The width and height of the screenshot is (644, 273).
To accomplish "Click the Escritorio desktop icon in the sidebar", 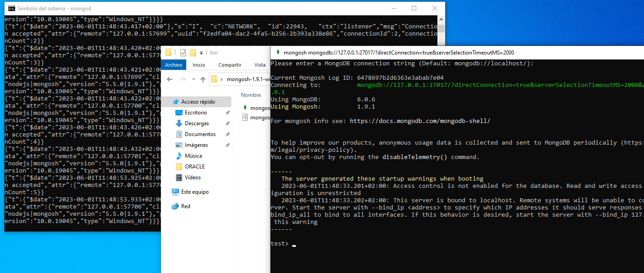I will click(x=179, y=113).
